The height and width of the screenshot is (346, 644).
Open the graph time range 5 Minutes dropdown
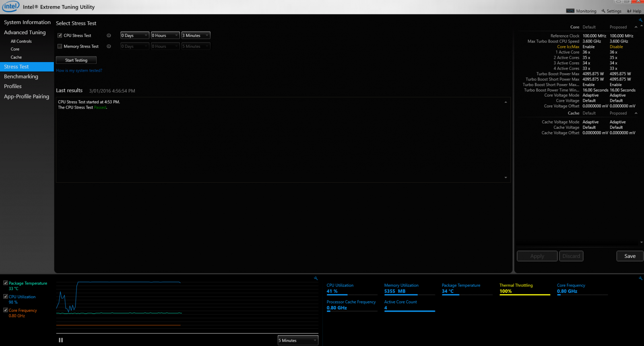[298, 340]
